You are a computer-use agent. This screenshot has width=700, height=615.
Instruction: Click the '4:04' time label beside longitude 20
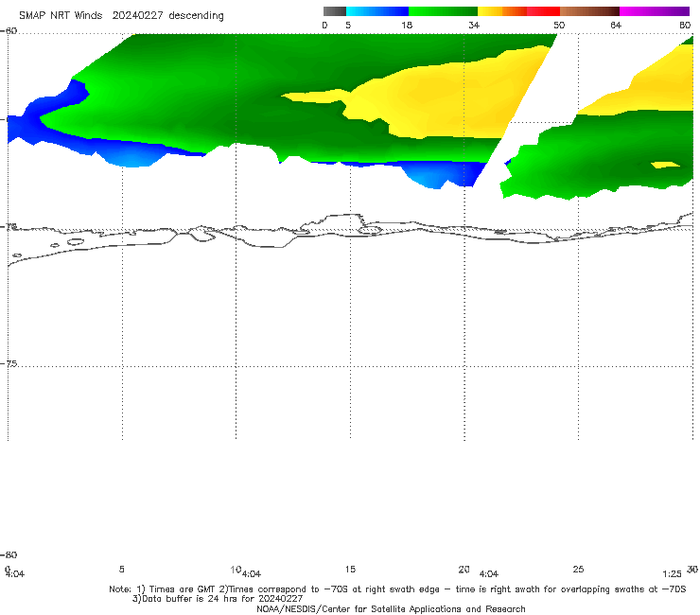pyautogui.click(x=489, y=574)
